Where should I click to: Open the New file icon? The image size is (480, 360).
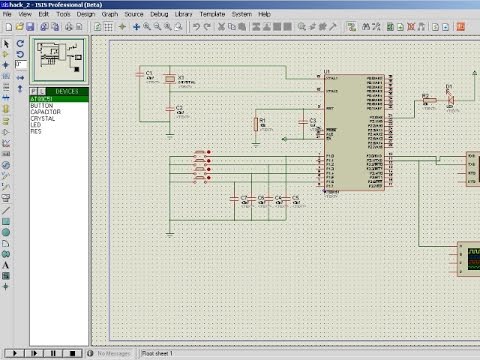point(9,27)
